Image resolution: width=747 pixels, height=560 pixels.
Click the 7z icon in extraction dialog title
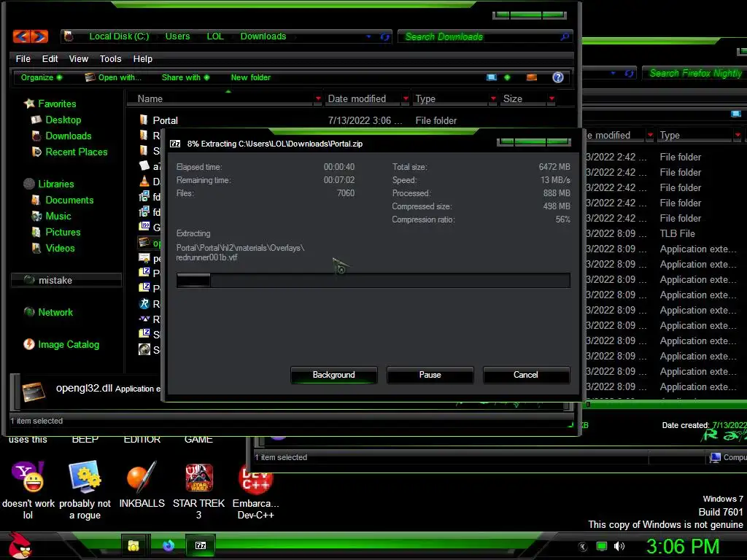pyautogui.click(x=175, y=144)
